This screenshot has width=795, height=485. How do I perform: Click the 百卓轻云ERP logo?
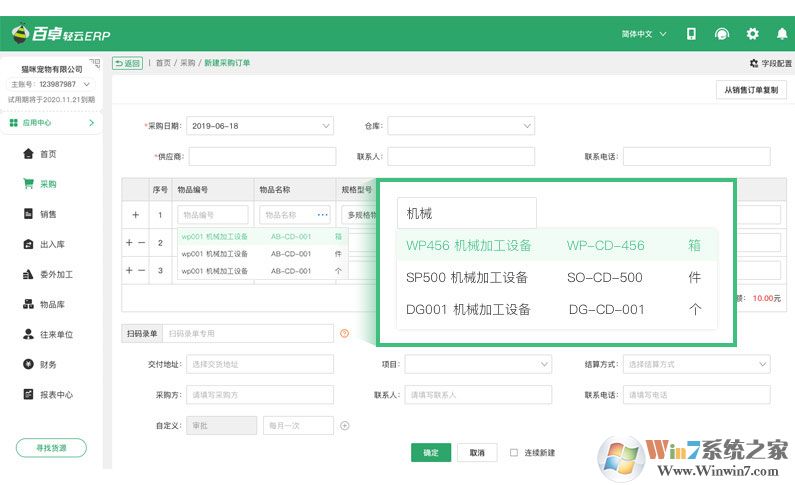pos(61,34)
